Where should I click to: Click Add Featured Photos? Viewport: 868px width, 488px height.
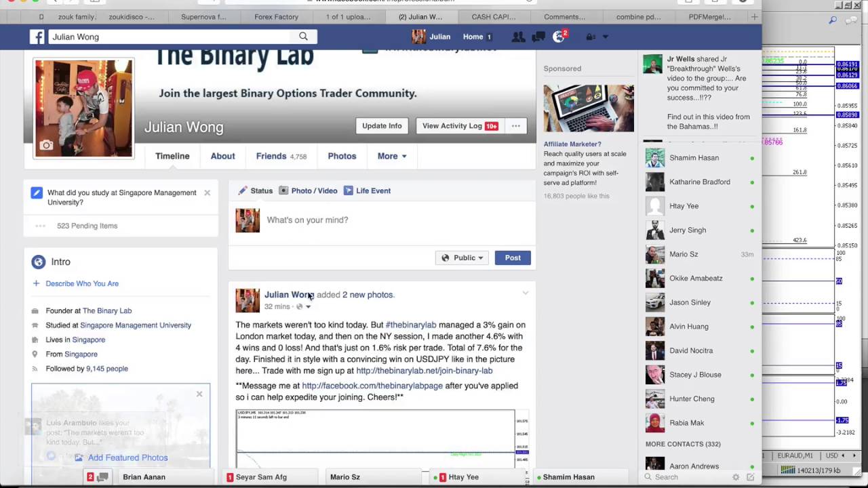[x=121, y=457]
